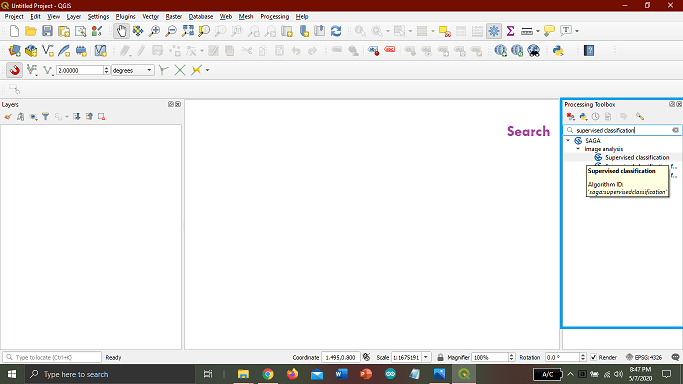Open Processing options wrench icon

(639, 117)
